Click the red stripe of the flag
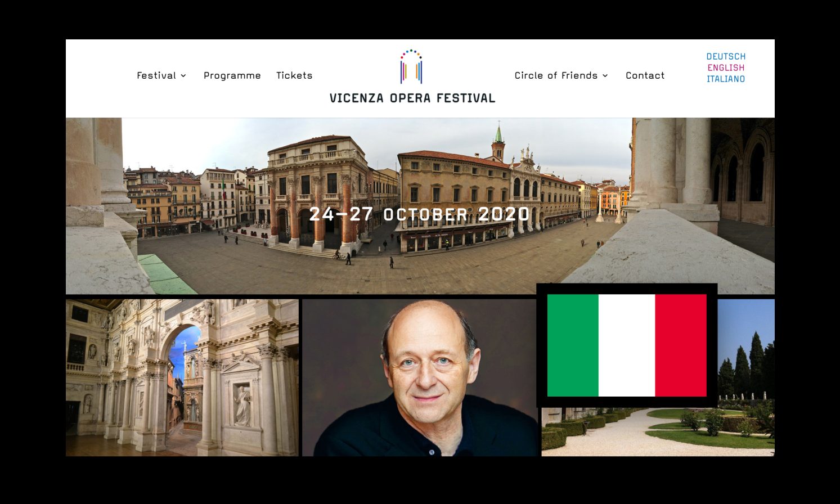 681,345
